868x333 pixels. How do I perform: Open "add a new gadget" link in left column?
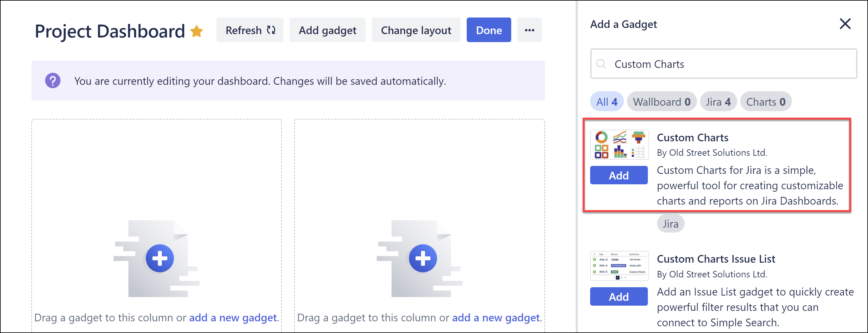[232, 317]
